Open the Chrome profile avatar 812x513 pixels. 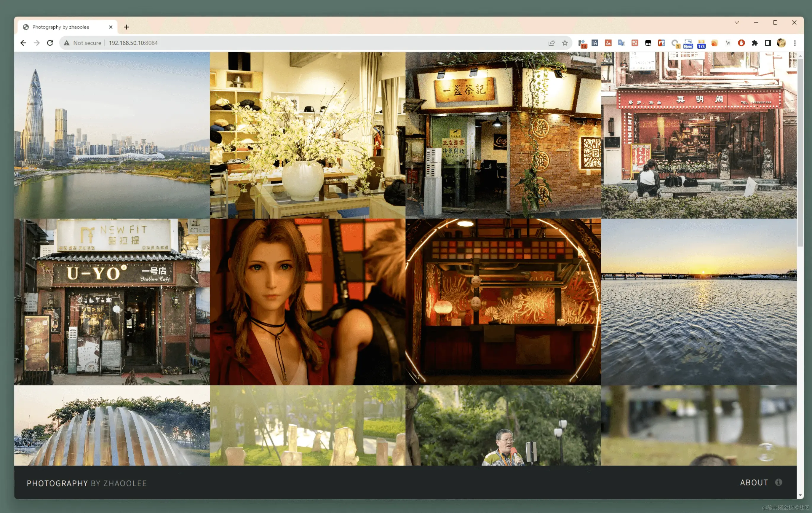click(781, 43)
